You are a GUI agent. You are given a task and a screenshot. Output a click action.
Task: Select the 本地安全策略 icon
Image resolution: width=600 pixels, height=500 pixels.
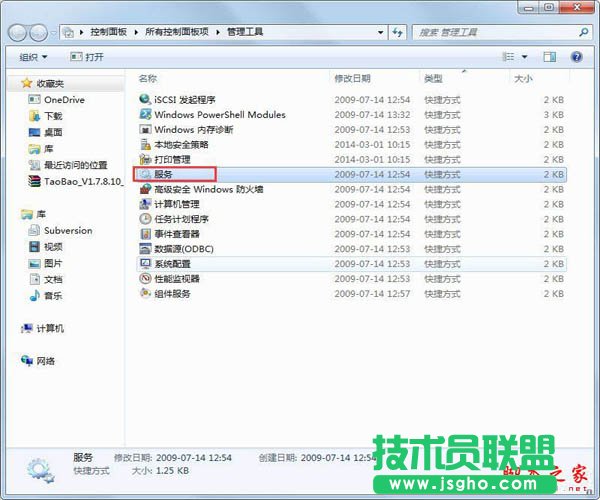[145, 144]
